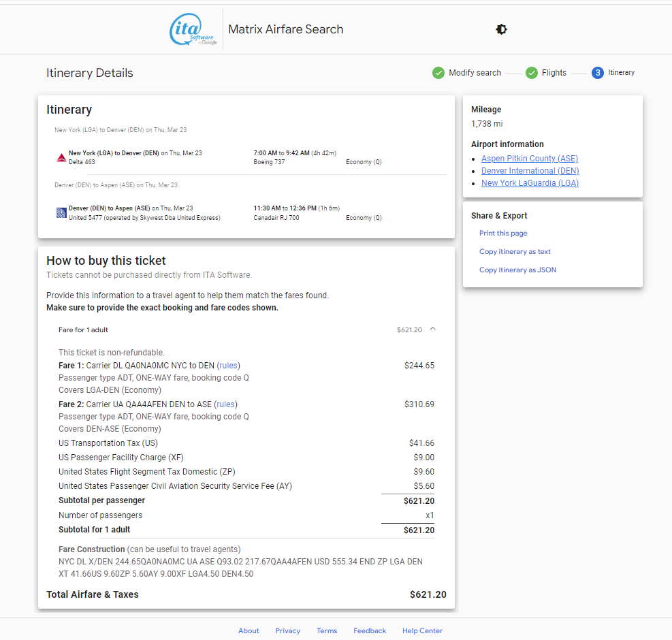Click the blue step 3 Itinerary icon
The image size is (672, 640).
[x=597, y=73]
